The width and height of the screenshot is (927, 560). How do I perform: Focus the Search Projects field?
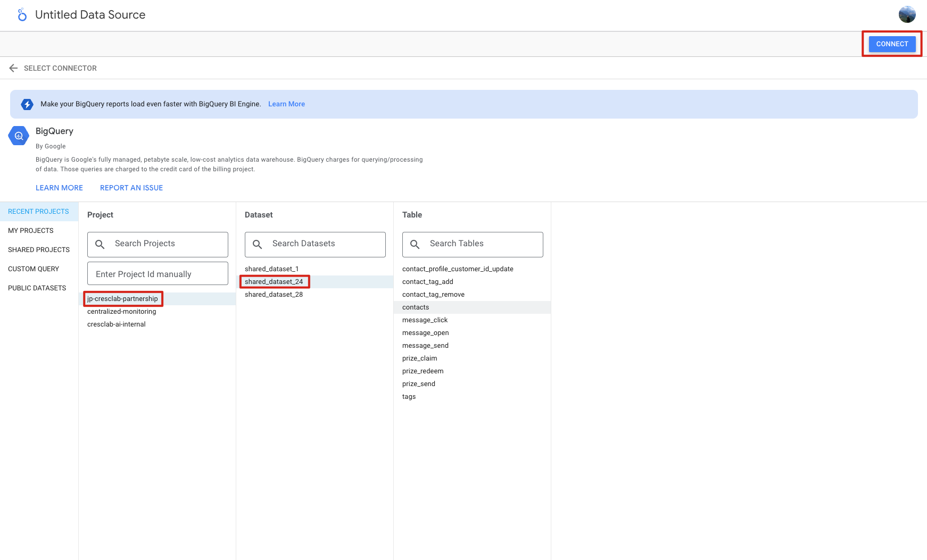[158, 245]
